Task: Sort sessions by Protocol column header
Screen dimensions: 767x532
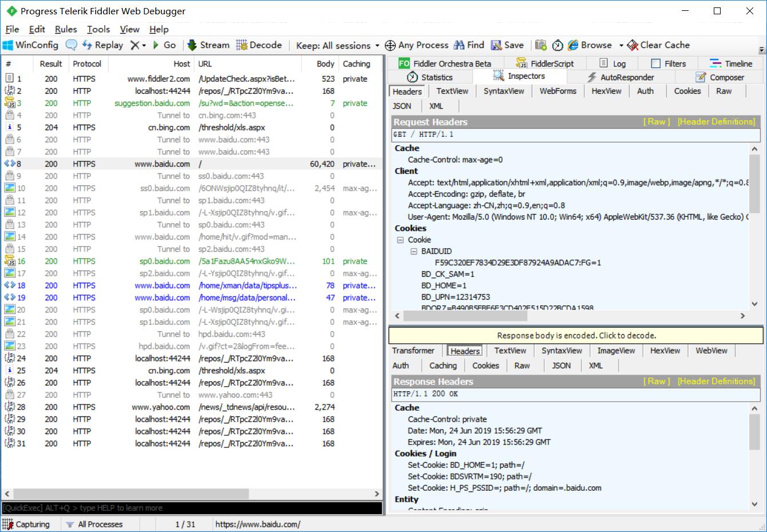Action: pos(87,63)
